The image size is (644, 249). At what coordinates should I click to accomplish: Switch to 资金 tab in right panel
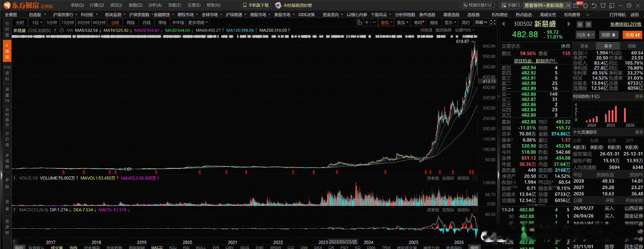584,46
